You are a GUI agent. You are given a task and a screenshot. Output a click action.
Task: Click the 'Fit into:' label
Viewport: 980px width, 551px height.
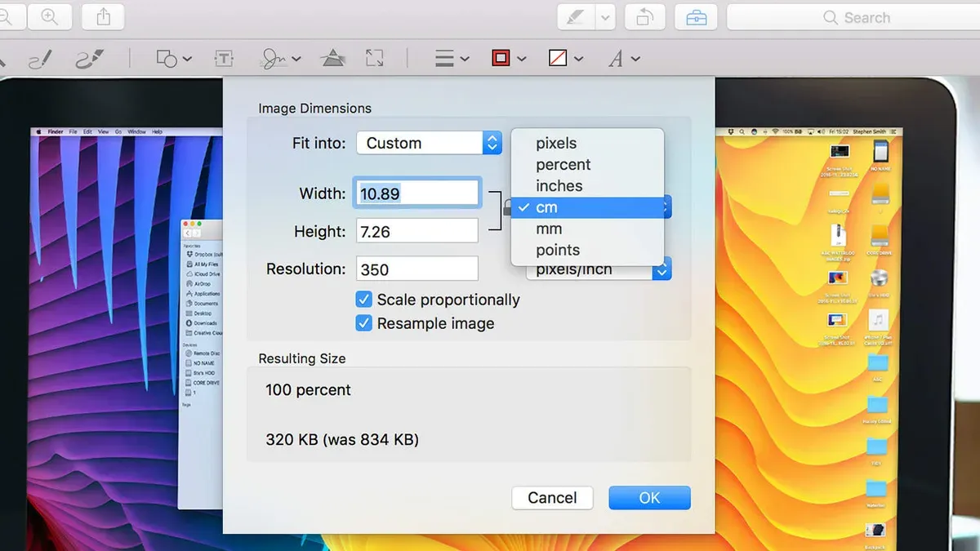point(319,143)
